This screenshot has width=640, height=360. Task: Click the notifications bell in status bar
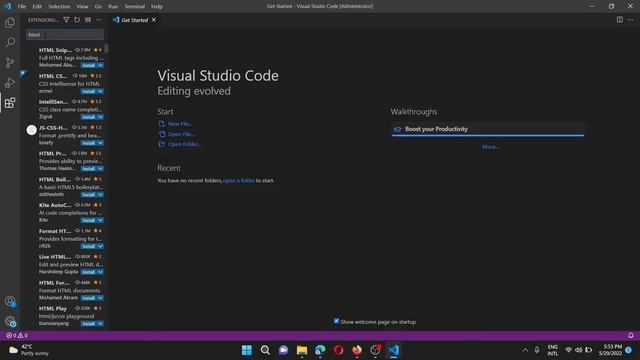pyautogui.click(x=631, y=335)
